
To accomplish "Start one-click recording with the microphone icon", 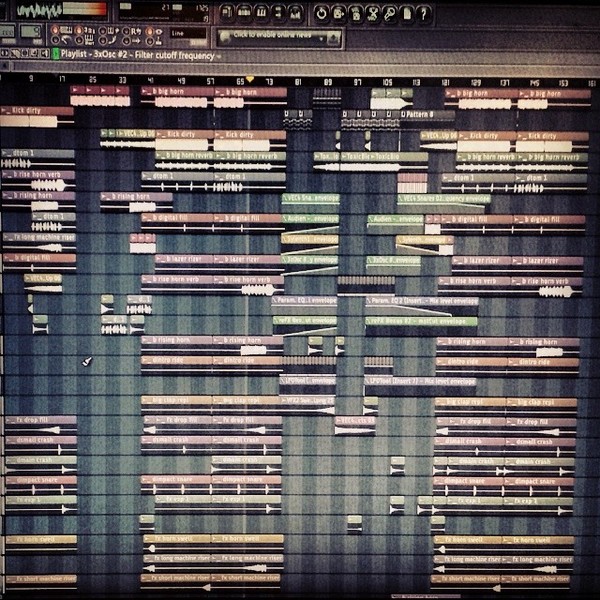I will pos(390,14).
